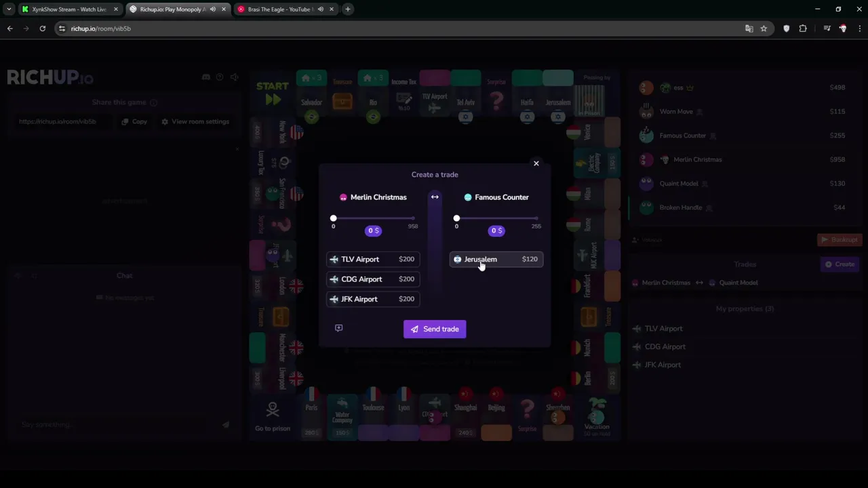Image resolution: width=868 pixels, height=488 pixels.
Task: Click Famous Counter money slider handle
Action: pyautogui.click(x=456, y=218)
